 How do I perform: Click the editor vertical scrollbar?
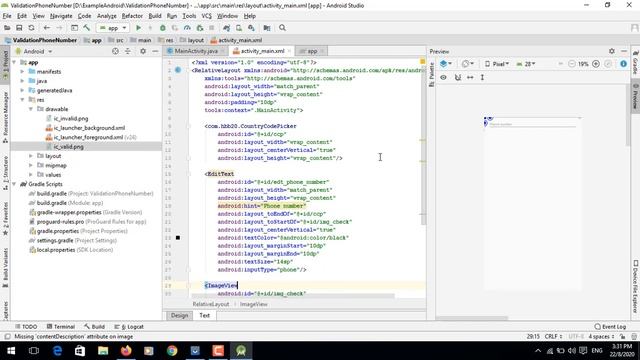[x=423, y=145]
